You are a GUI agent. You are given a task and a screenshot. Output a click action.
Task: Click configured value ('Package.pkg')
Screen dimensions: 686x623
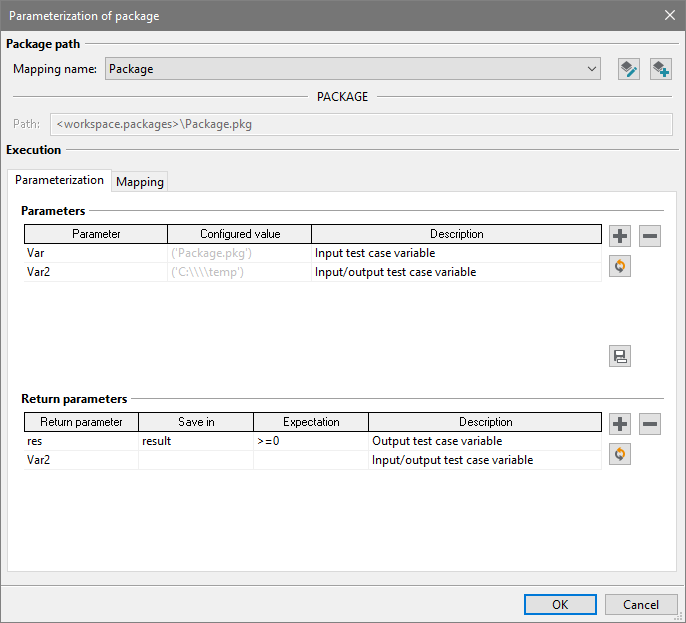(239, 253)
